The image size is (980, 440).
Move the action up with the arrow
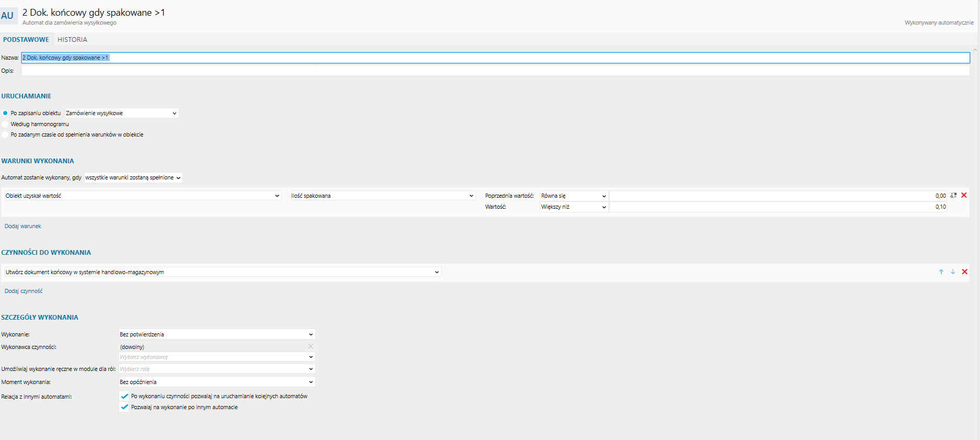941,272
